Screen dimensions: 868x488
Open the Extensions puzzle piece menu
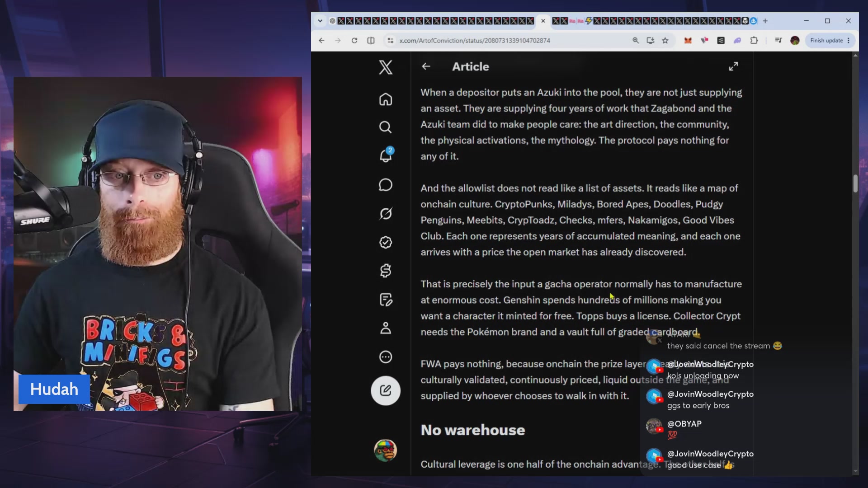[x=754, y=41]
